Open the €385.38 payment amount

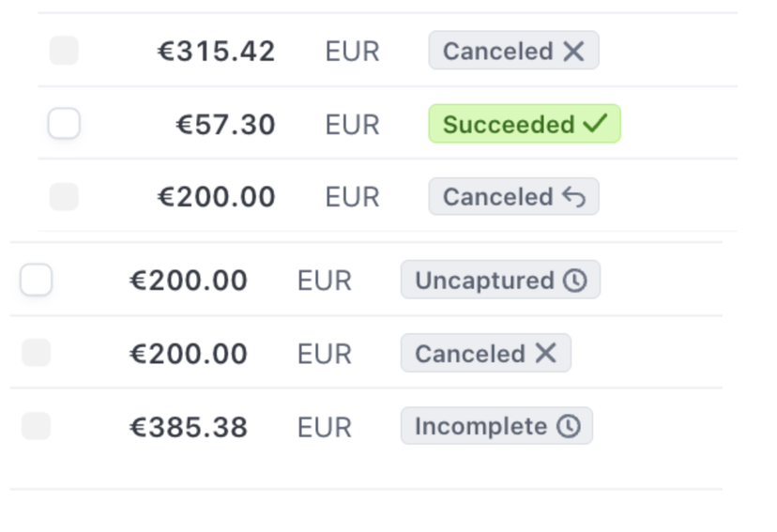click(x=188, y=428)
